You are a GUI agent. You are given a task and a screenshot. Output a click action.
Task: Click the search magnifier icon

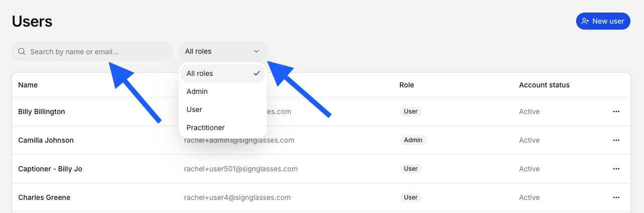(x=22, y=51)
